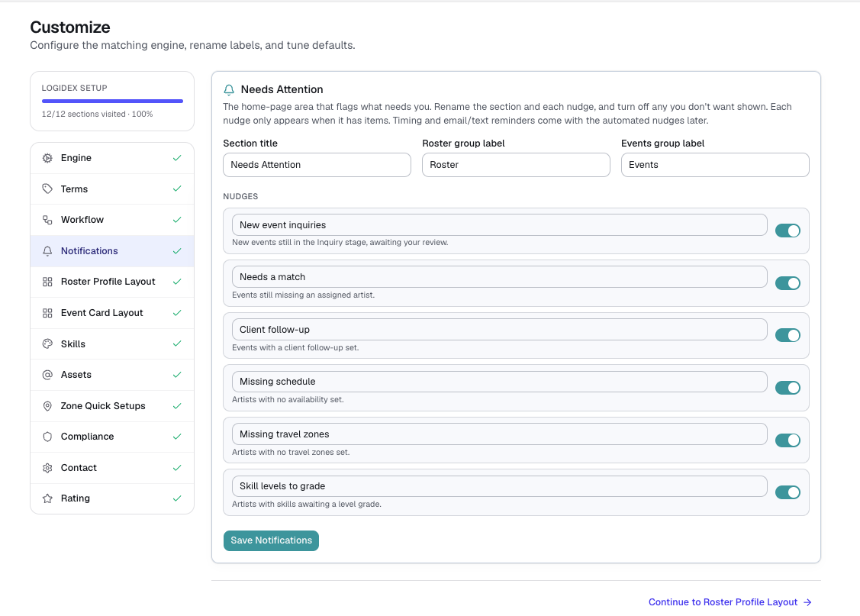Click the cog icon beside Contact
The height and width of the screenshot is (616, 860).
pos(48,468)
